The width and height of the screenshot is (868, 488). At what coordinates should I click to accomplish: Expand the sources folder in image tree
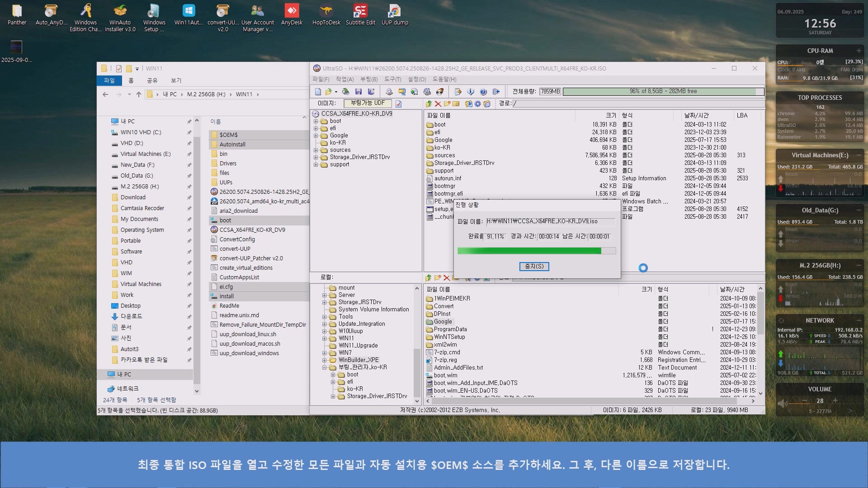coord(316,150)
